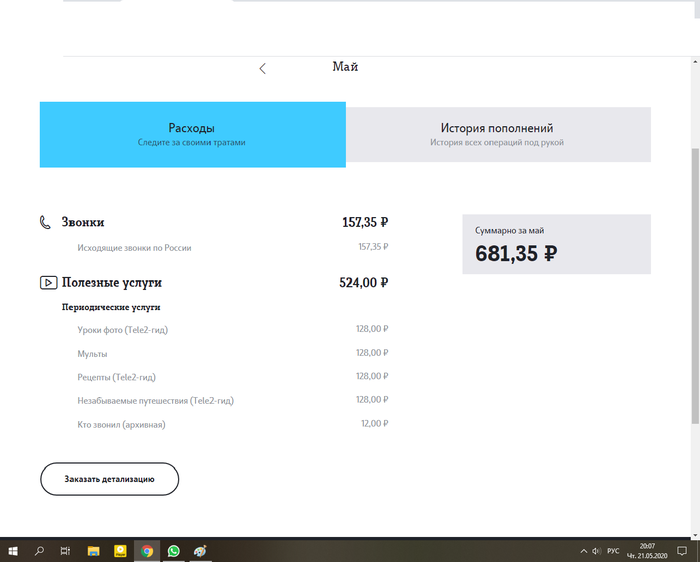Click the bold 157,35 ₽ calls total
Viewport: 700px width, 562px height.
[365, 222]
